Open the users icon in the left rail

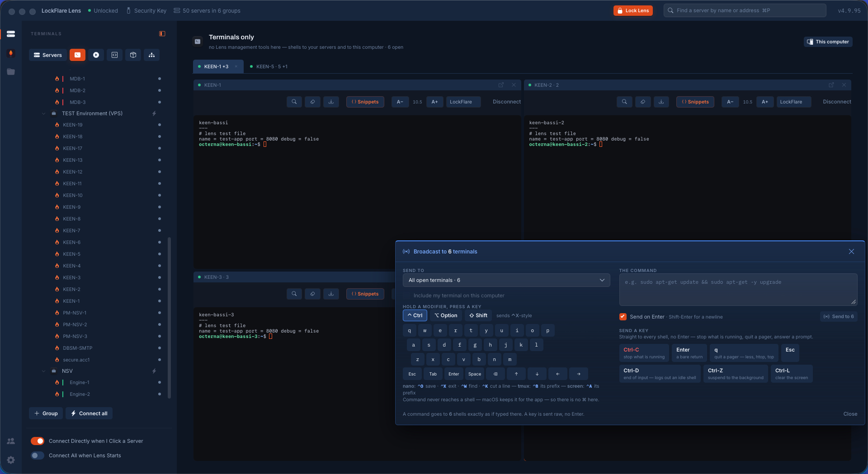click(11, 441)
